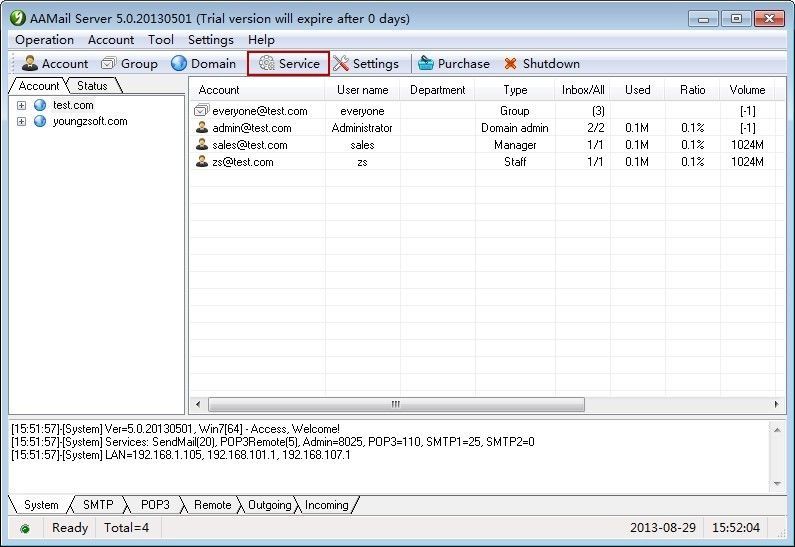Click the 2013-08-29 date in status bar
Image resolution: width=795 pixels, height=547 pixels.
coord(663,528)
